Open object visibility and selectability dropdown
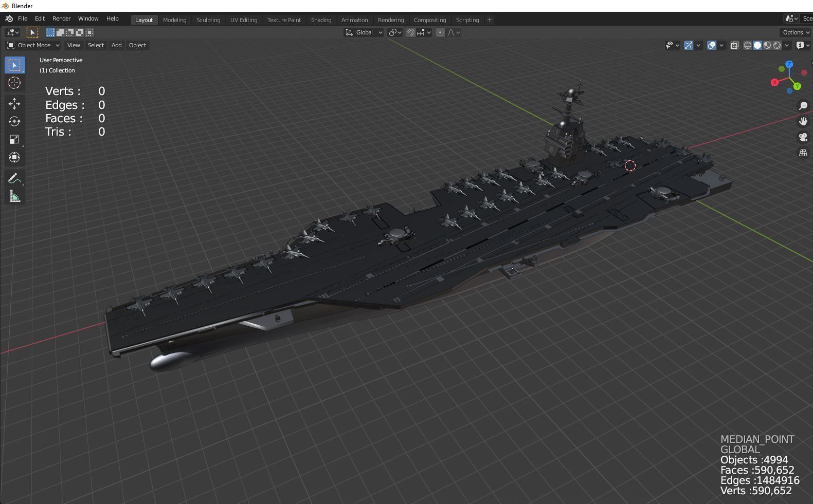Screen dimensions: 813x504 point(673,45)
